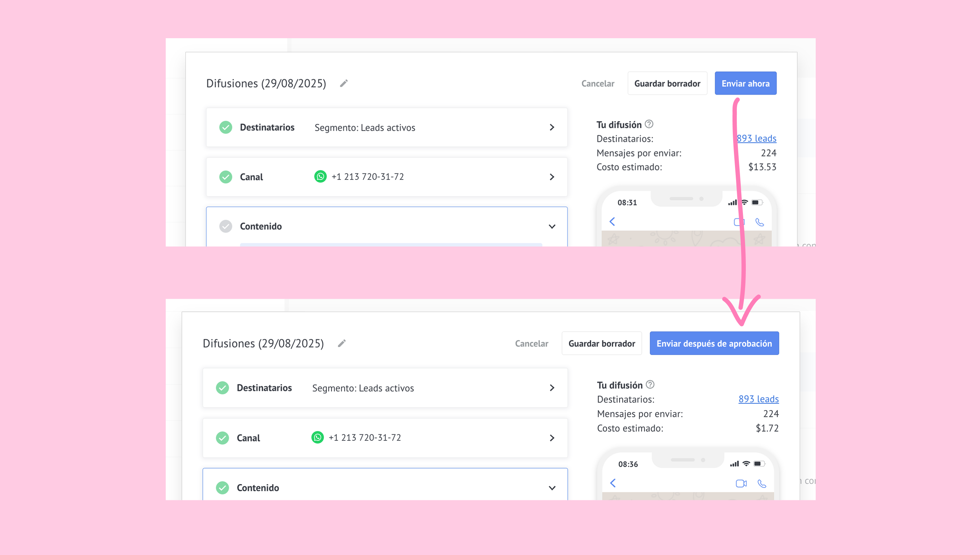Click gray check circle on top Contenido

[x=226, y=226]
